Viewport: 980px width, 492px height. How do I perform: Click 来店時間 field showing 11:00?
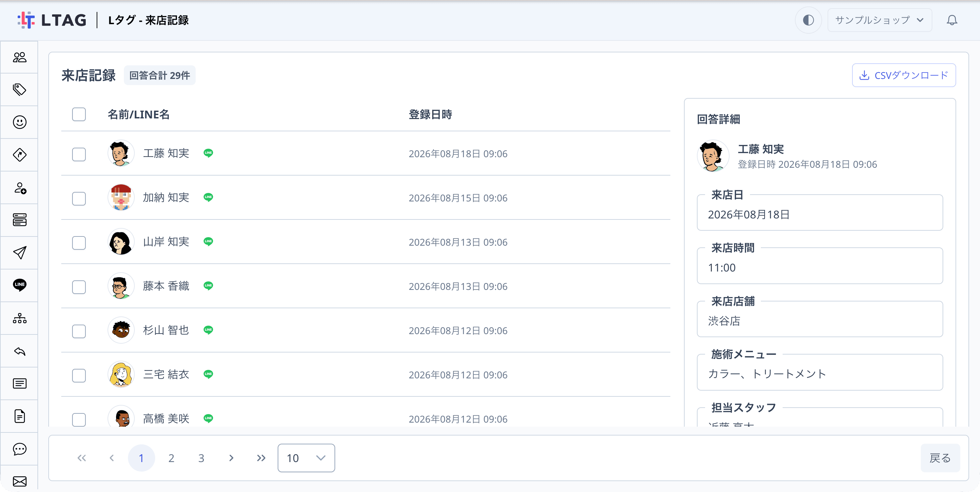pos(819,266)
